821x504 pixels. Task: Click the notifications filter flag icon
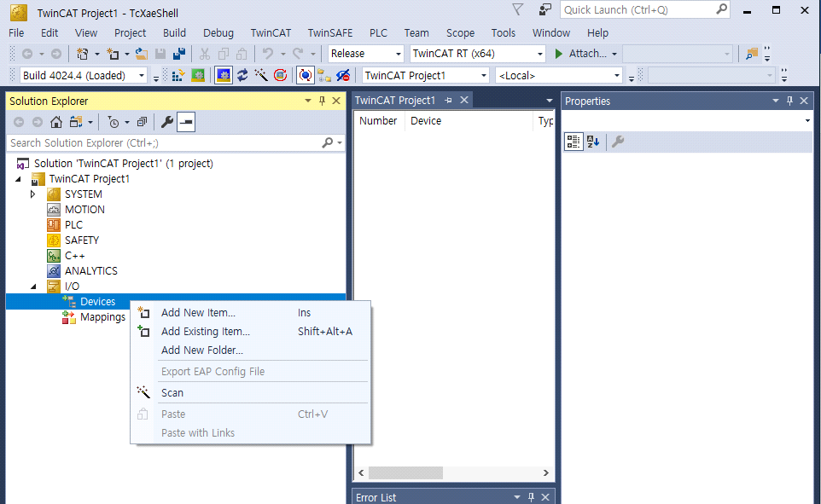pos(518,9)
